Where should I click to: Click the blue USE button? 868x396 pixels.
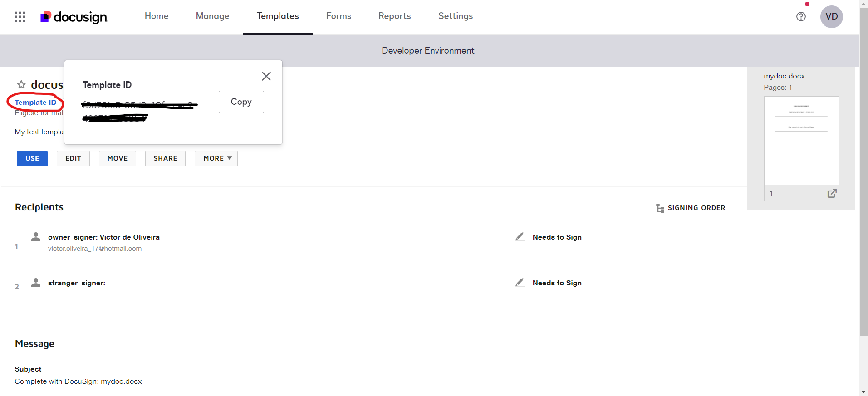click(x=32, y=158)
